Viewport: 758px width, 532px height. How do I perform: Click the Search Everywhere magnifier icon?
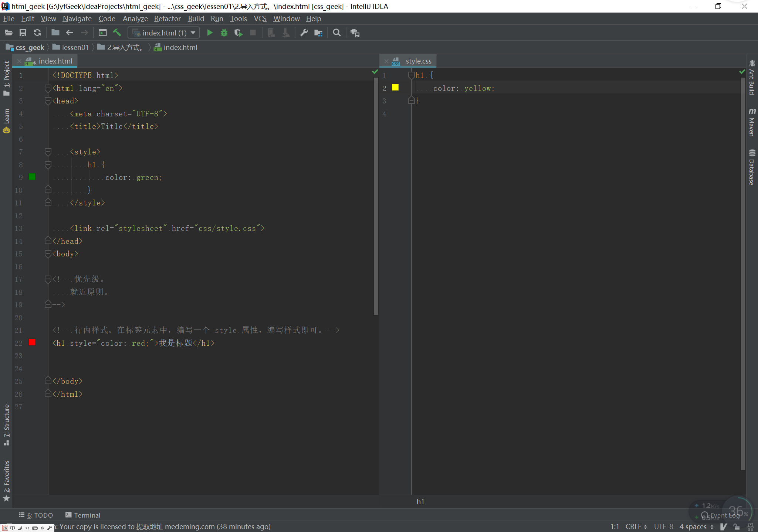pos(336,33)
